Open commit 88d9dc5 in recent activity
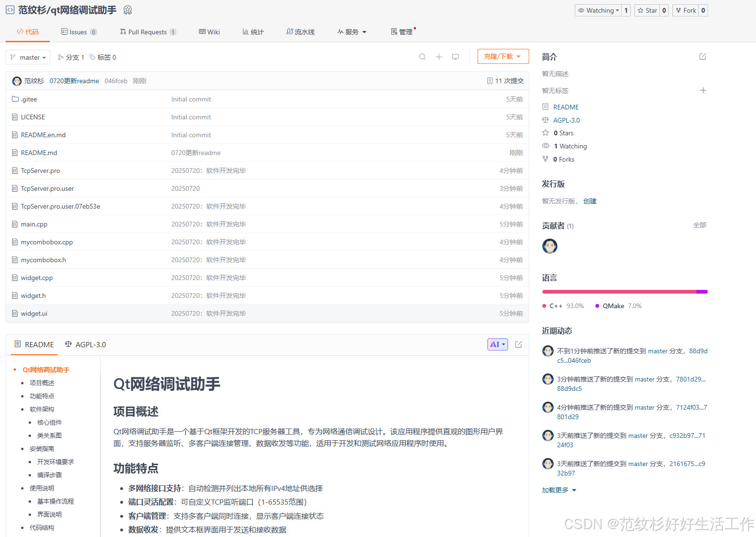The height and width of the screenshot is (537, 756). [x=570, y=389]
